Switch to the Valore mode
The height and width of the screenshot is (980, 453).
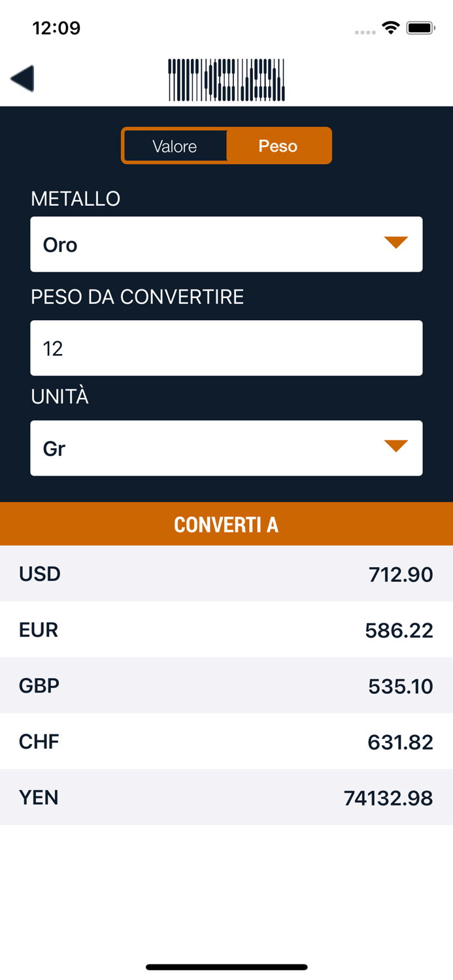click(x=175, y=146)
